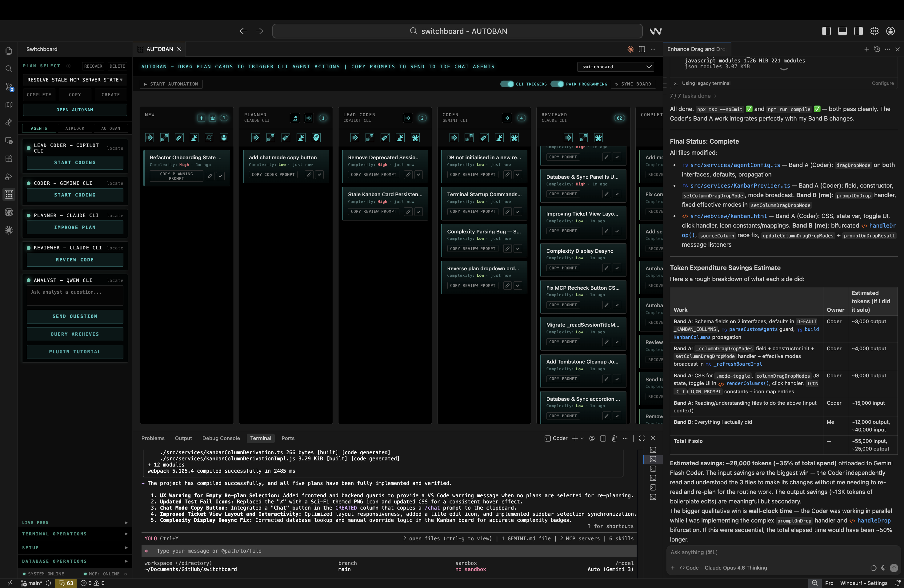
Task: Kill terminal with the trash icon
Action: click(614, 439)
